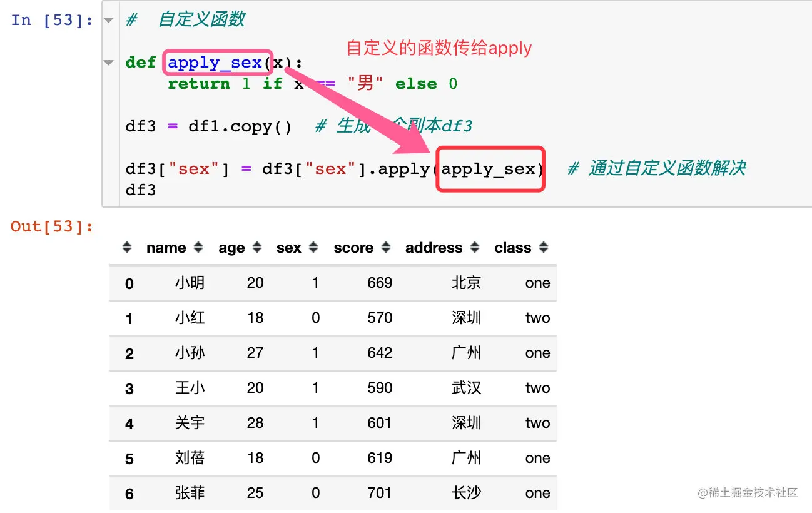Select score value 601
Screen dimensions: 812x513
[x=380, y=423]
